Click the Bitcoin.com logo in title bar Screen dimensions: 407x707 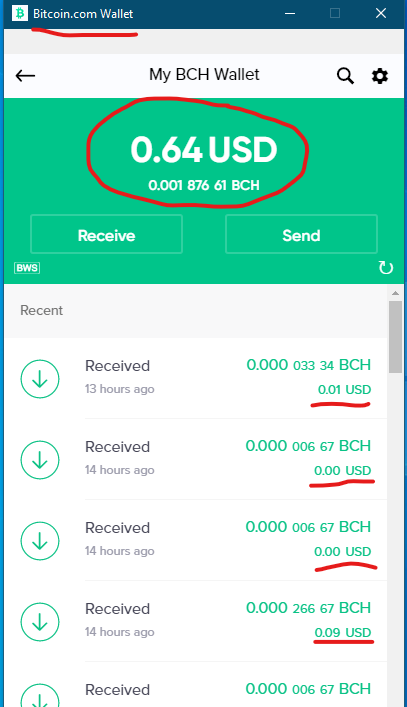coord(19,14)
